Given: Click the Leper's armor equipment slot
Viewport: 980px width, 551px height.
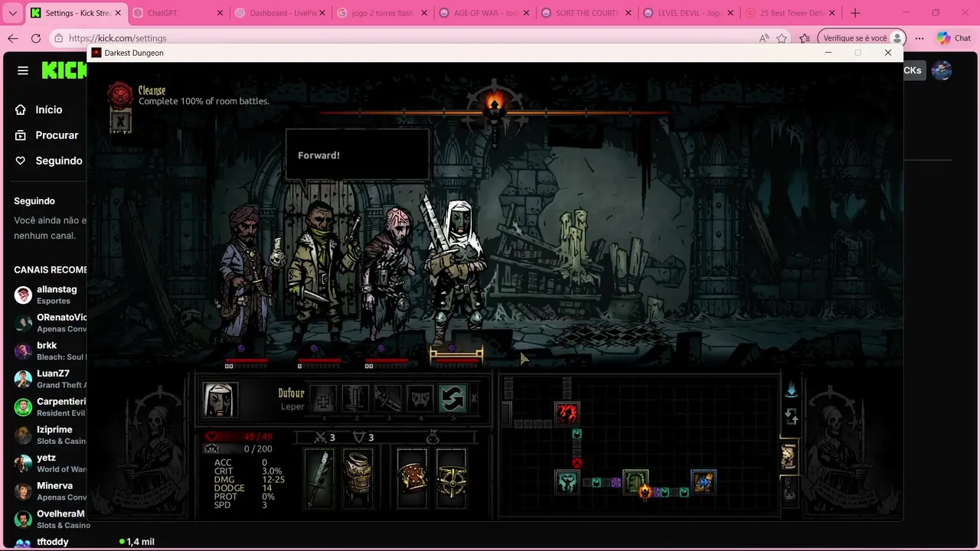Looking at the screenshot, I should pyautogui.click(x=358, y=479).
